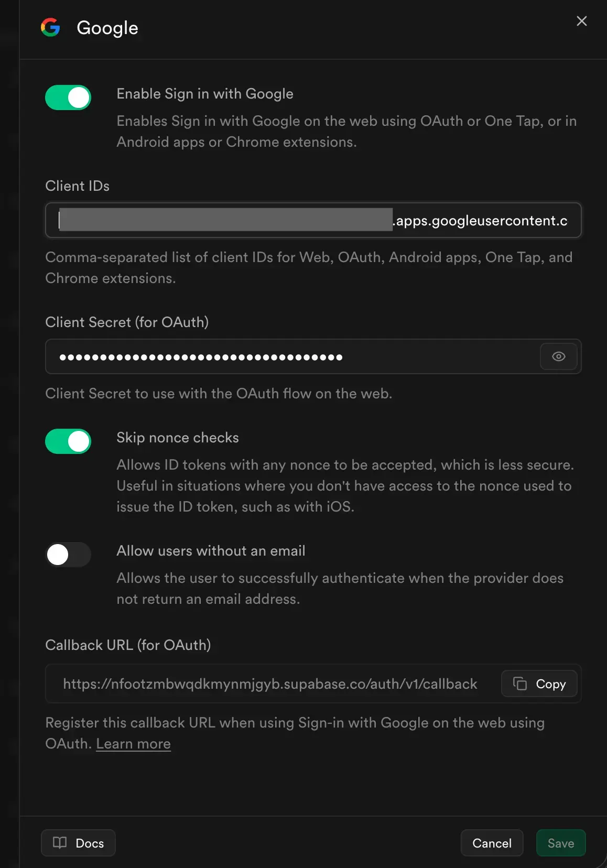This screenshot has height=868, width=607.
Task: Copy the callback URL
Action: pyautogui.click(x=539, y=683)
